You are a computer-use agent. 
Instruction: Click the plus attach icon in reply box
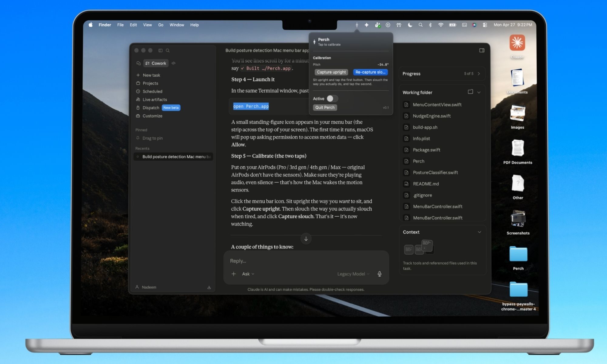(234, 274)
